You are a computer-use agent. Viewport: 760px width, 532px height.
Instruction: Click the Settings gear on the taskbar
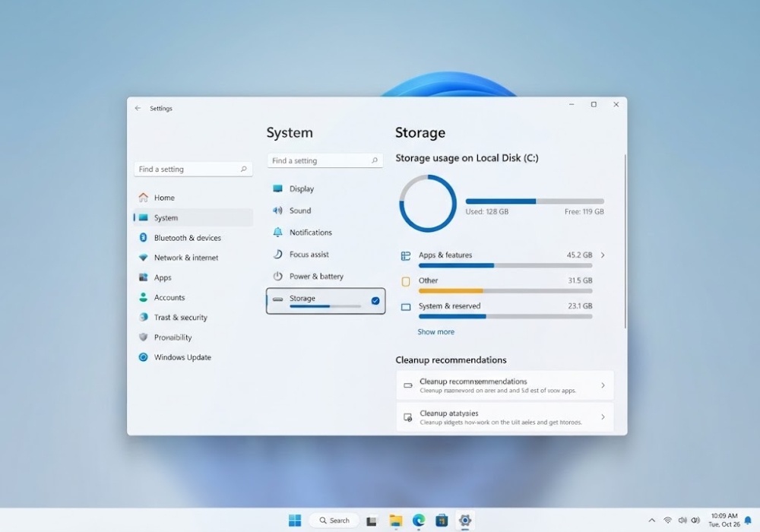(465, 521)
